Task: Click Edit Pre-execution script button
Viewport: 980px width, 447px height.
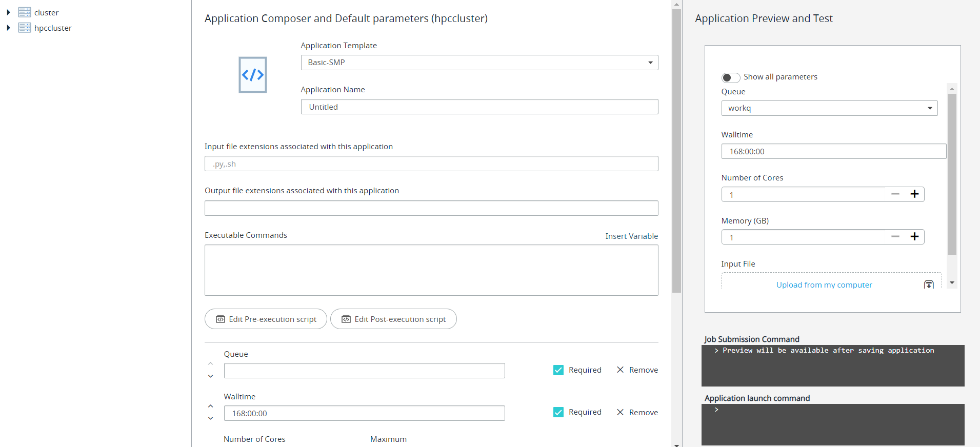Action: (x=266, y=319)
